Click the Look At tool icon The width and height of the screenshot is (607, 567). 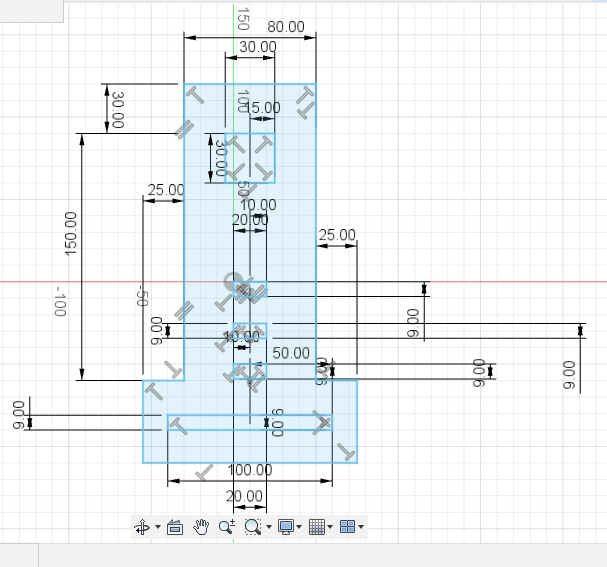click(175, 527)
